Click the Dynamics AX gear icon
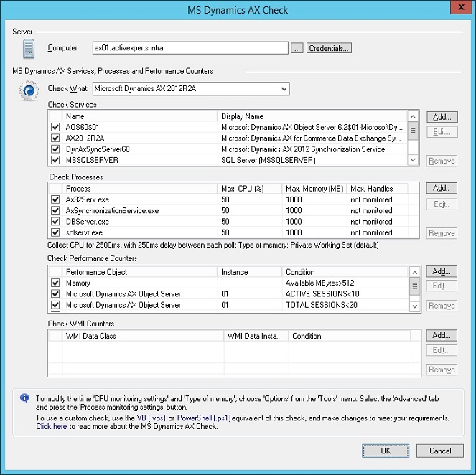This screenshot has height=475, width=476. (x=29, y=90)
